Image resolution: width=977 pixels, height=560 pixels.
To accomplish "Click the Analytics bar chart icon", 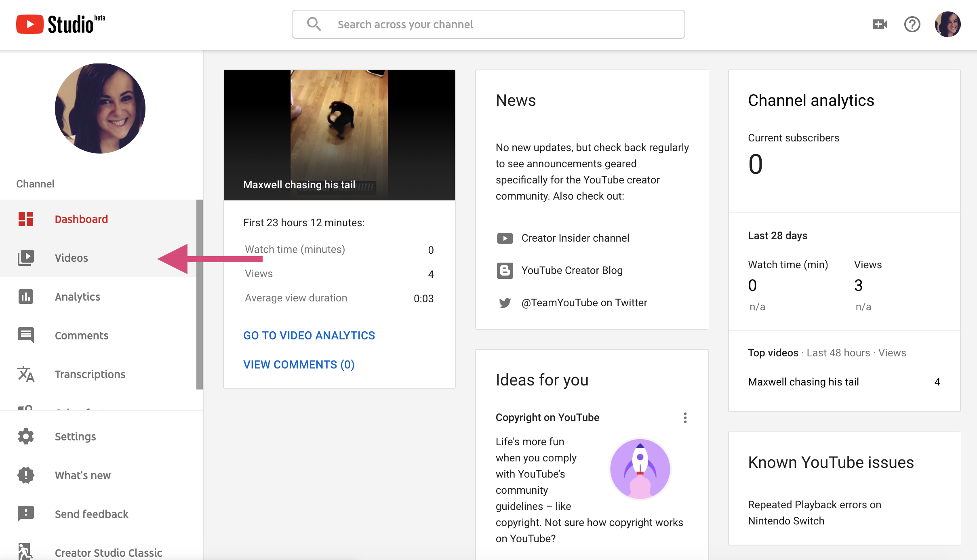I will 26,297.
